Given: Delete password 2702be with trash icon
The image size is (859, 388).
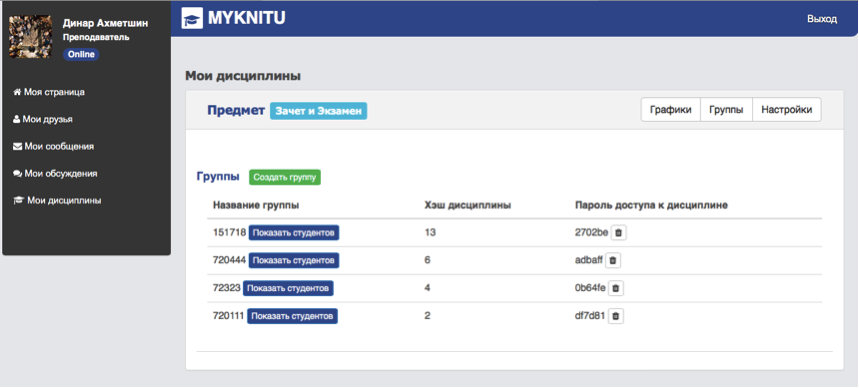Looking at the screenshot, I should [619, 233].
